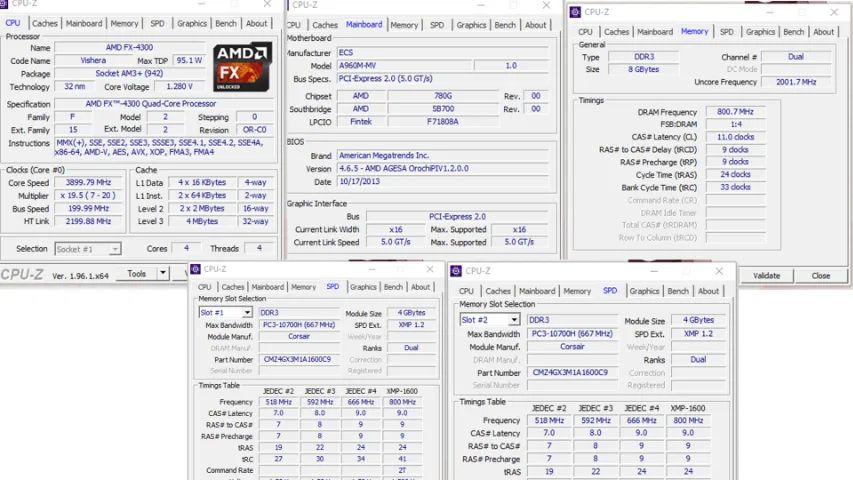The height and width of the screenshot is (480, 853).
Task: Click the HT Link value 2199.88 MHz
Action: (x=88, y=221)
